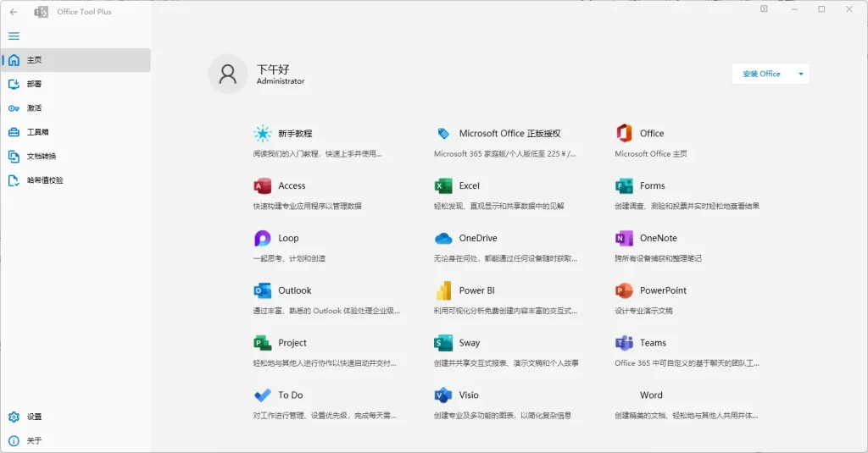Click the Sway description text
The image size is (868, 453).
coord(506,363)
